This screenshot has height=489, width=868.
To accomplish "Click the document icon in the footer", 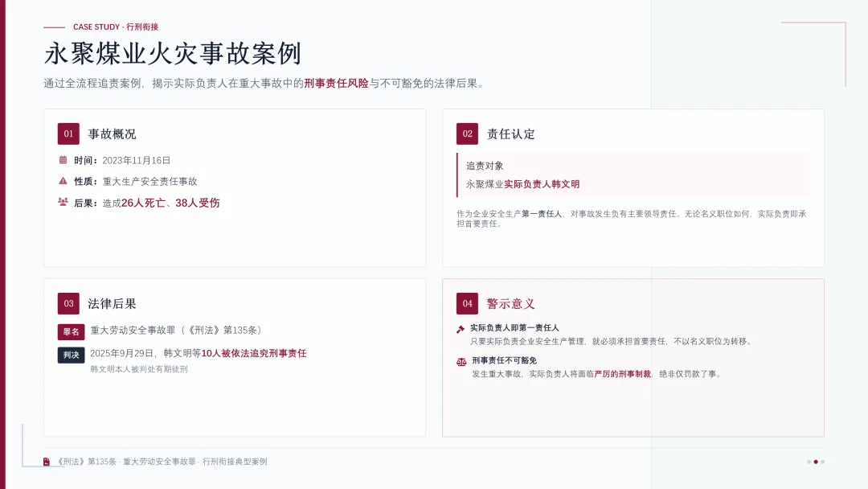I will [x=47, y=462].
